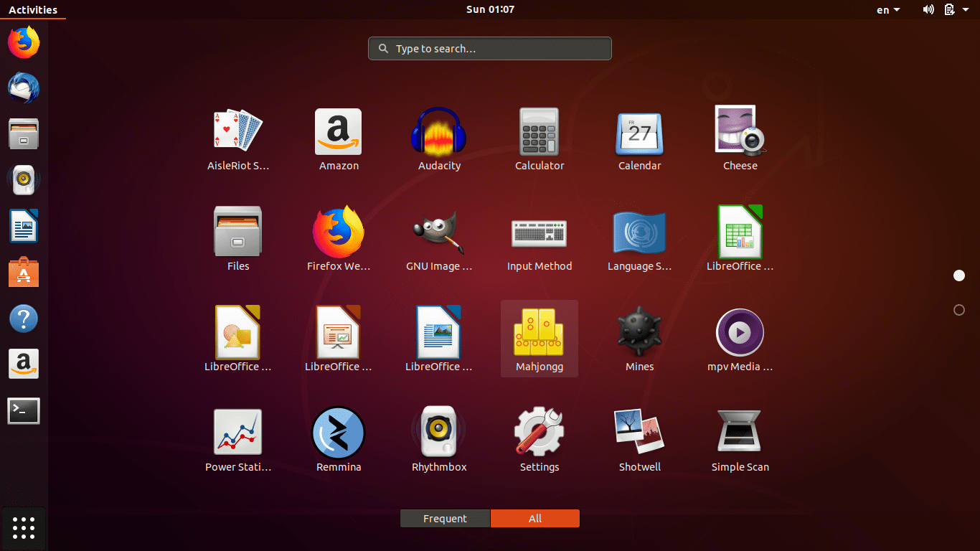
Task: Switch to second app page indicator
Action: [959, 310]
